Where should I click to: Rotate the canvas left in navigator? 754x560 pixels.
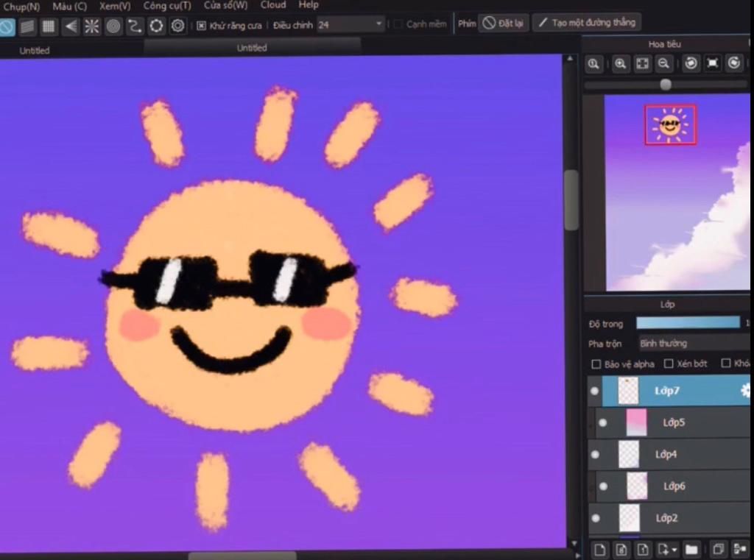691,63
